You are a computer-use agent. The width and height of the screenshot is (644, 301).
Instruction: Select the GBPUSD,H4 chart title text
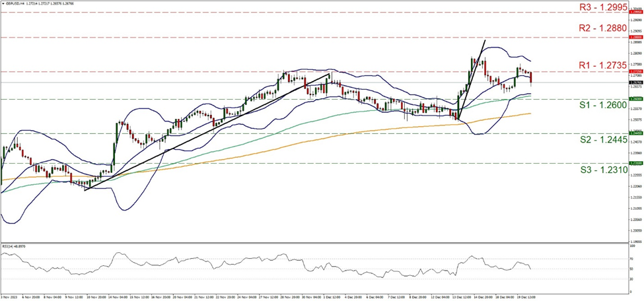(x=15, y=3)
